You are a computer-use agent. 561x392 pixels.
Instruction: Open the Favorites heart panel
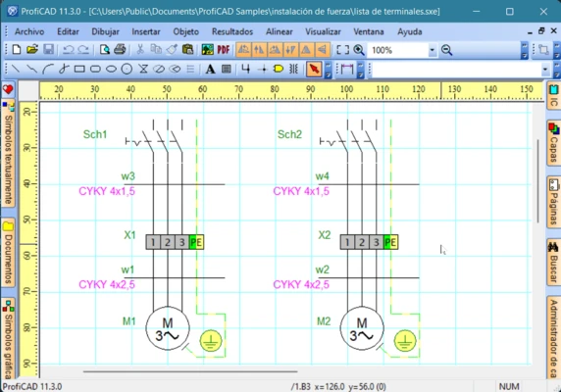click(8, 89)
